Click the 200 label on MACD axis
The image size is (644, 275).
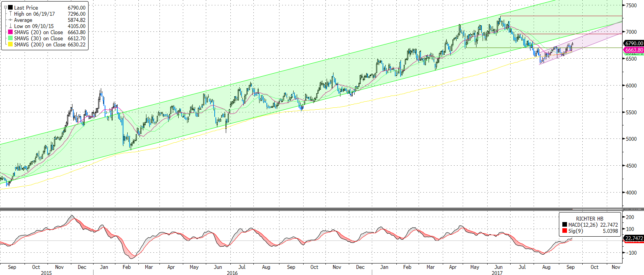coord(630,217)
